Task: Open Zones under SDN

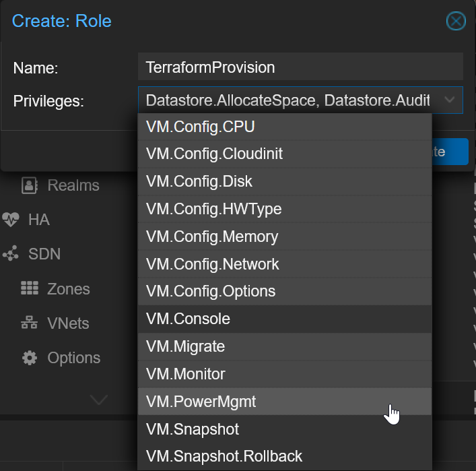Action: coord(69,288)
